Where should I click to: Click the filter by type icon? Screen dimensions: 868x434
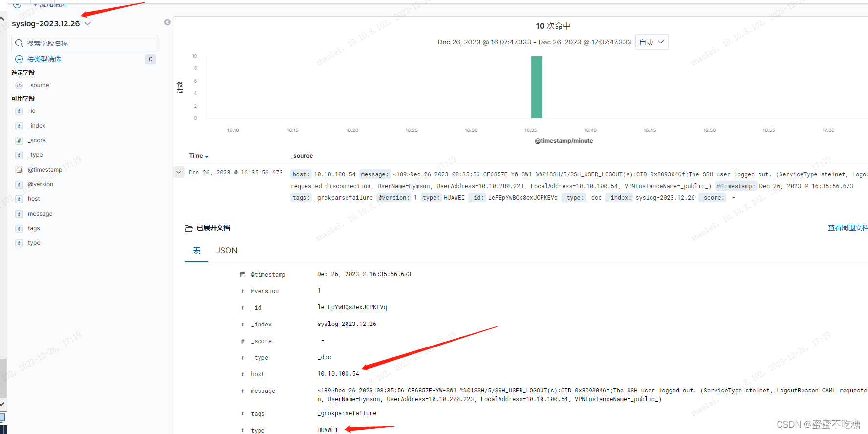(x=19, y=59)
